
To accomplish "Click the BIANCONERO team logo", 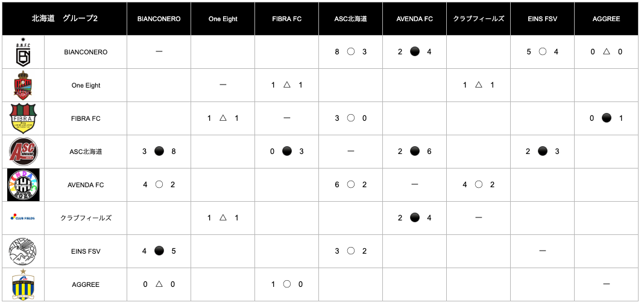I will coord(23,53).
